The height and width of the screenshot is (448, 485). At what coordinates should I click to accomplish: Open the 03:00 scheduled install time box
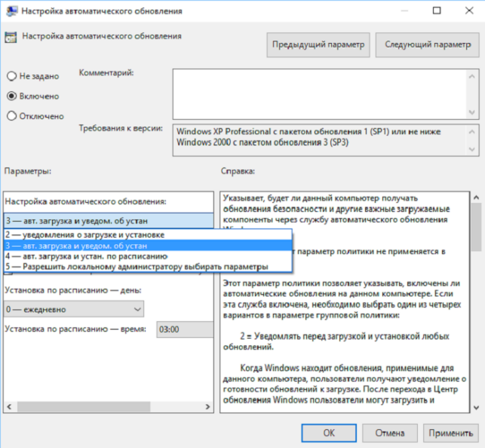[185, 330]
